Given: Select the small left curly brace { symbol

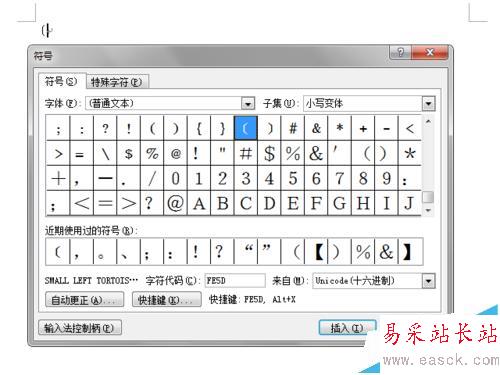Looking at the screenshot, I should [199, 128].
